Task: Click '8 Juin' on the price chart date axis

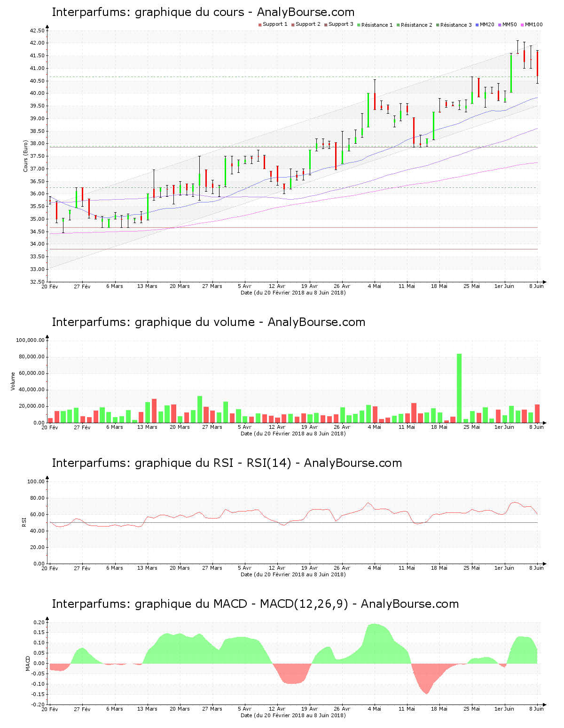Action: [x=536, y=286]
